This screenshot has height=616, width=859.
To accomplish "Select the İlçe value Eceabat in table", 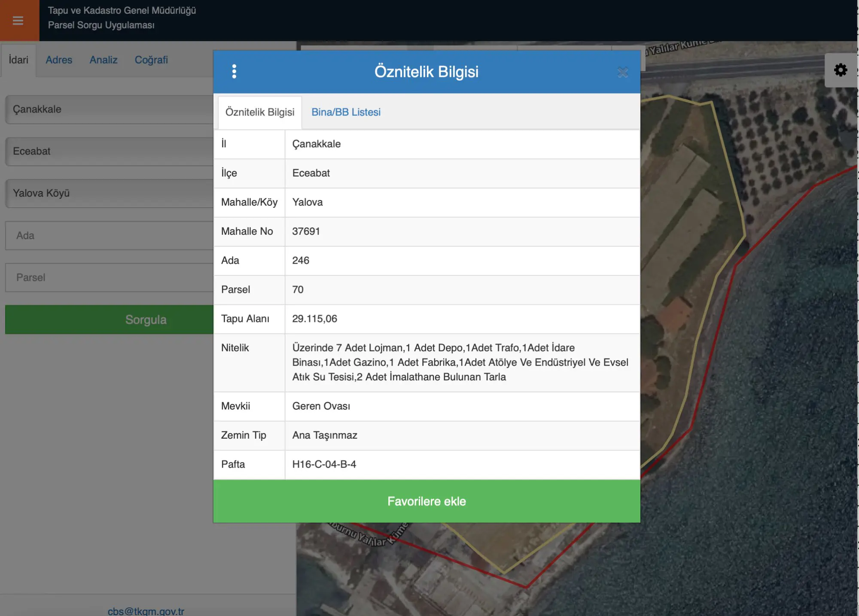I will (x=311, y=173).
